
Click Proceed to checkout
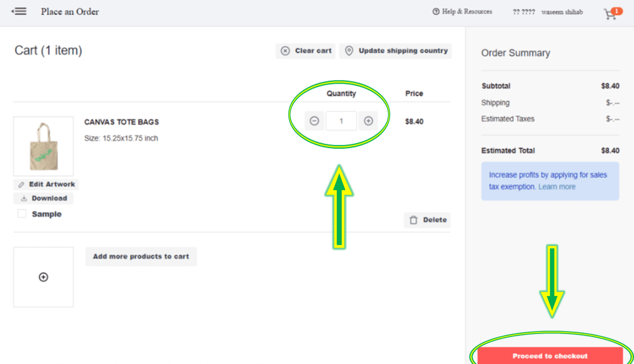click(x=550, y=356)
